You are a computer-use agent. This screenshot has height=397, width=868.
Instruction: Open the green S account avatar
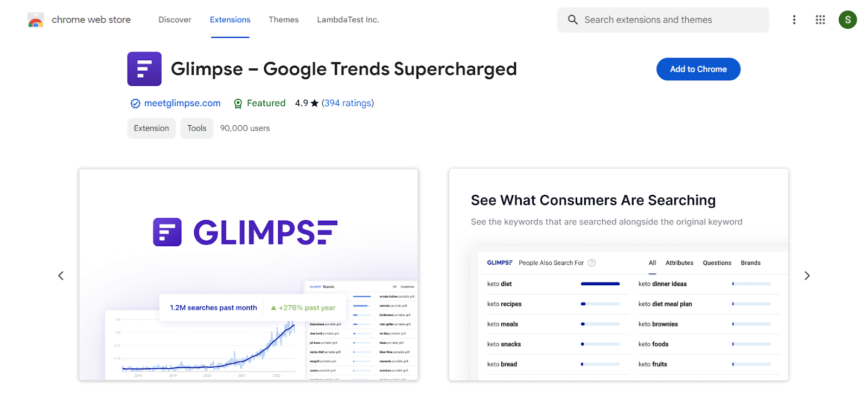tap(847, 20)
